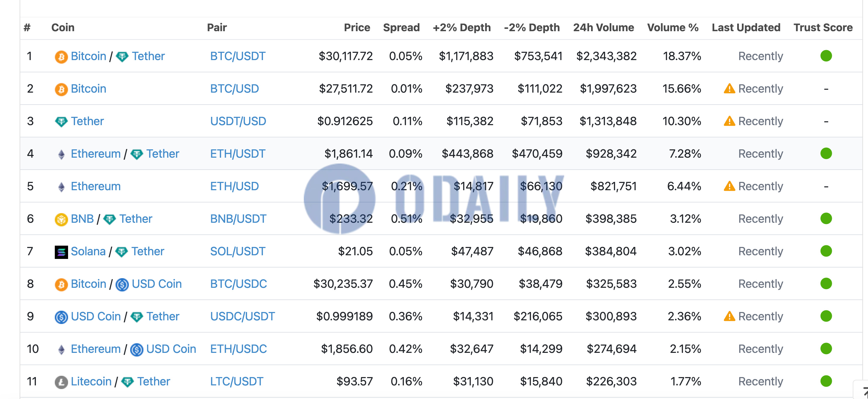Click the green trust score dot for LTC/USDT

[x=826, y=381]
